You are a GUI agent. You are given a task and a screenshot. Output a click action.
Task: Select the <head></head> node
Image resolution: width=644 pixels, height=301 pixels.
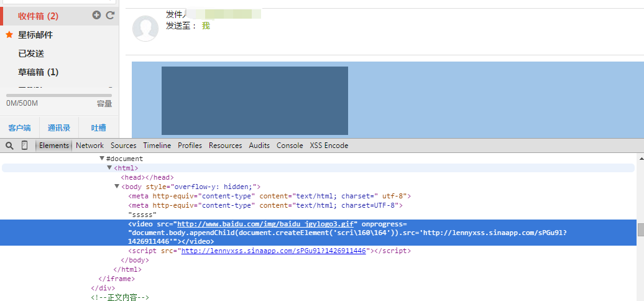point(147,177)
